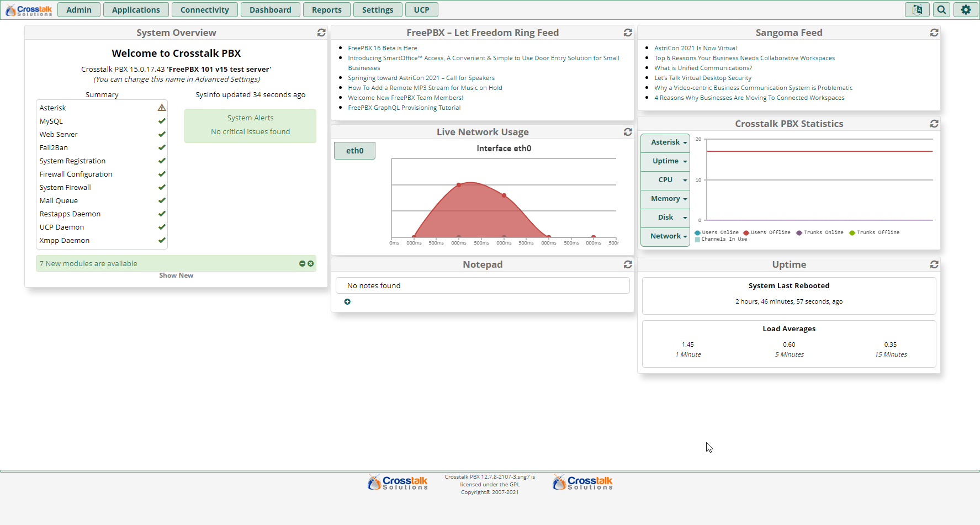Image resolution: width=980 pixels, height=525 pixels.
Task: Refresh the Crosstalk PBX Statistics panel
Action: click(x=934, y=124)
